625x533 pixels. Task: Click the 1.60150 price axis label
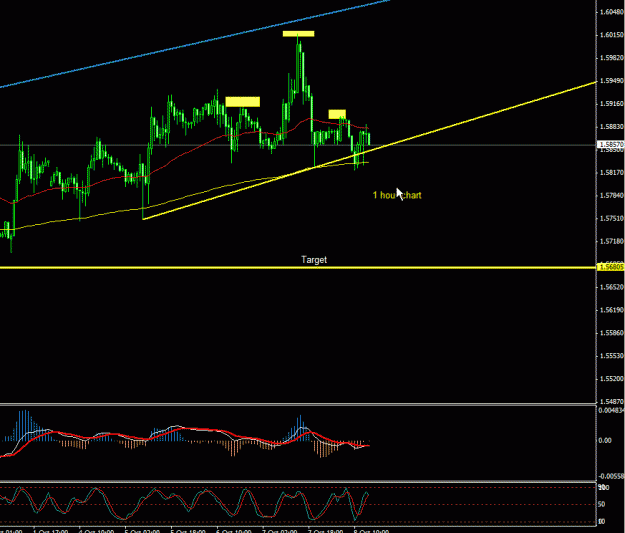click(x=611, y=35)
